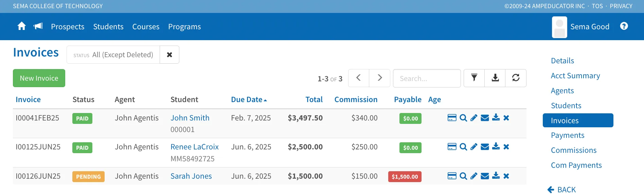Image resolution: width=644 pixels, height=194 pixels.
Task: Open the TOS link
Action: (597, 6)
